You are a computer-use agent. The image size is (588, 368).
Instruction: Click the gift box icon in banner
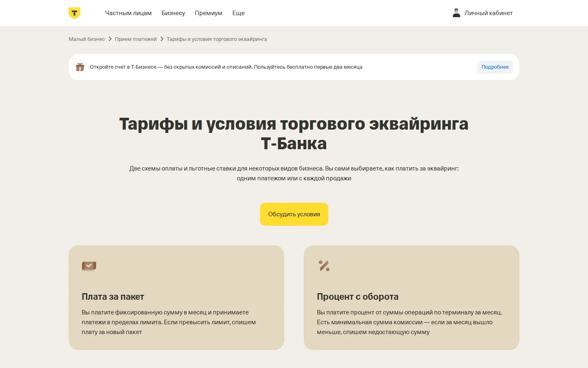[80, 67]
